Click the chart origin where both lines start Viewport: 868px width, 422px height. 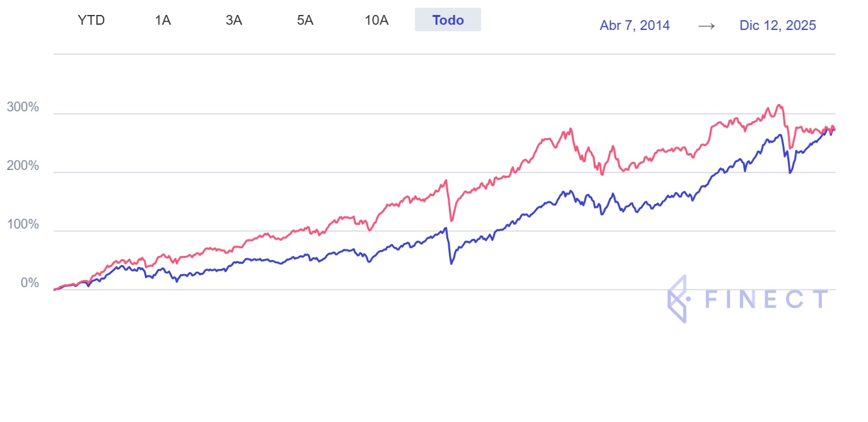point(54,289)
